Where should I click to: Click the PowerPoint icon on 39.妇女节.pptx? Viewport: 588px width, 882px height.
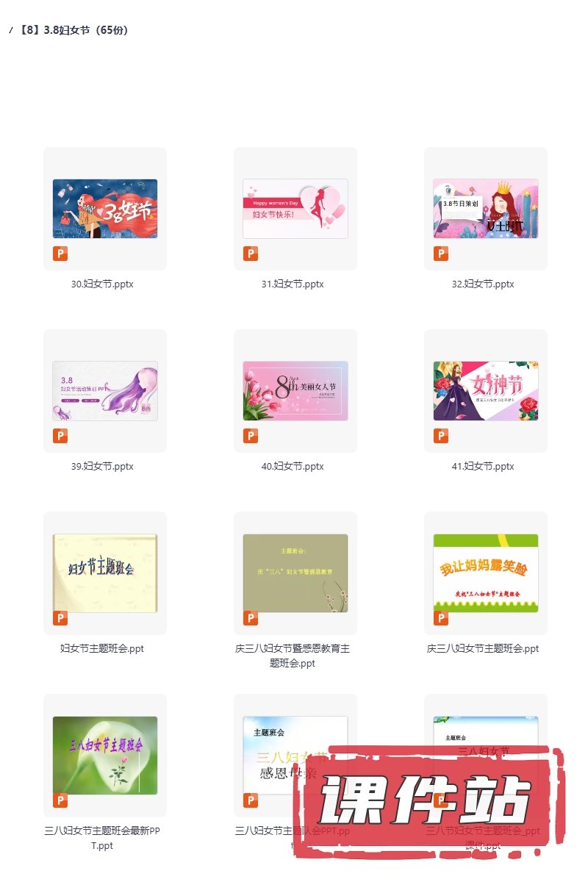pos(60,437)
